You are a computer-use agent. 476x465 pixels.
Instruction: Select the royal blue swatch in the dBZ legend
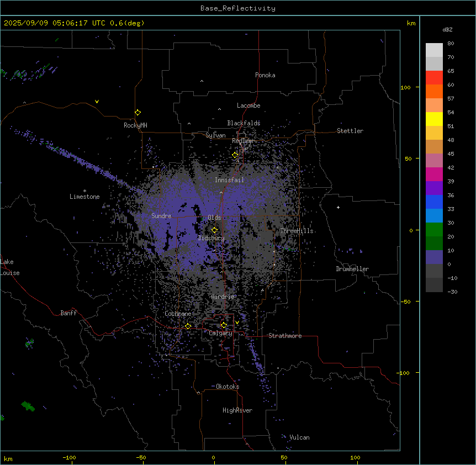(x=434, y=202)
